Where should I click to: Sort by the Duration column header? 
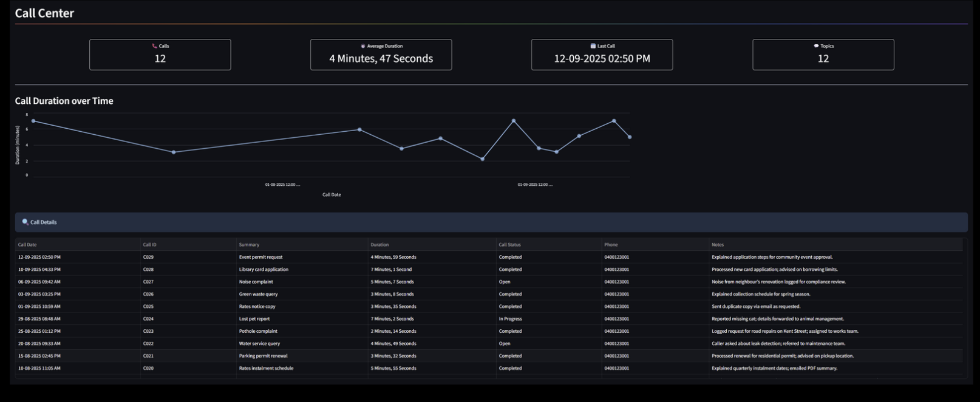(x=379, y=245)
